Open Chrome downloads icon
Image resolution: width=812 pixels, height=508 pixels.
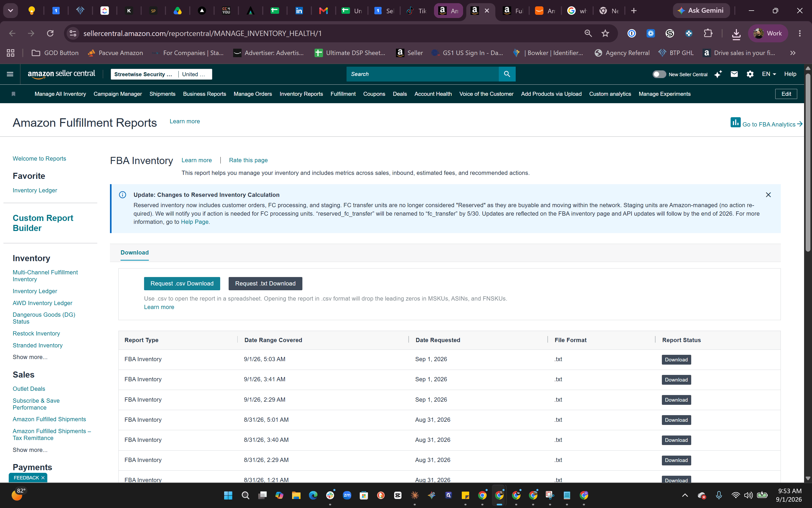coord(736,34)
